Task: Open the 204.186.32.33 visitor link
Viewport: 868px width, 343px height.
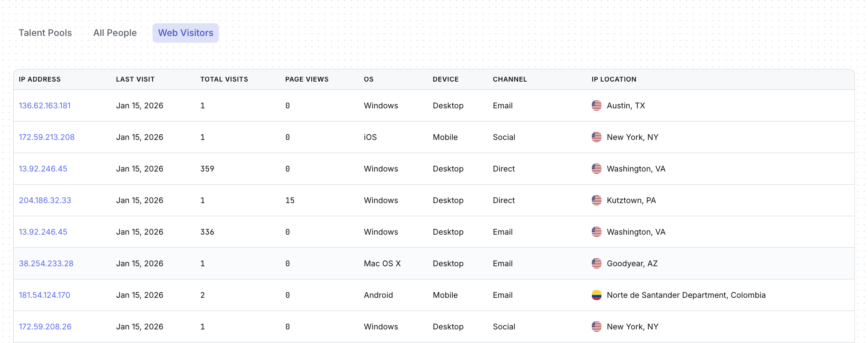Action: 45,200
